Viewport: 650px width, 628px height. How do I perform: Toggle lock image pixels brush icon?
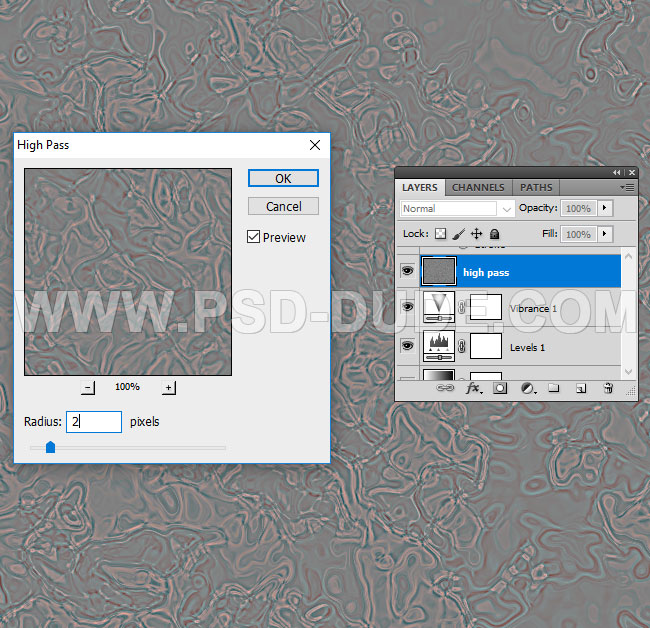tap(458, 234)
